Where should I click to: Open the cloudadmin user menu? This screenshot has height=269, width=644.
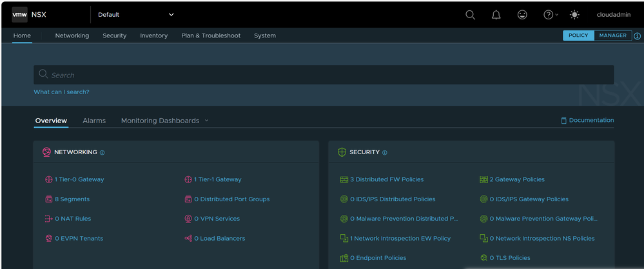click(613, 15)
